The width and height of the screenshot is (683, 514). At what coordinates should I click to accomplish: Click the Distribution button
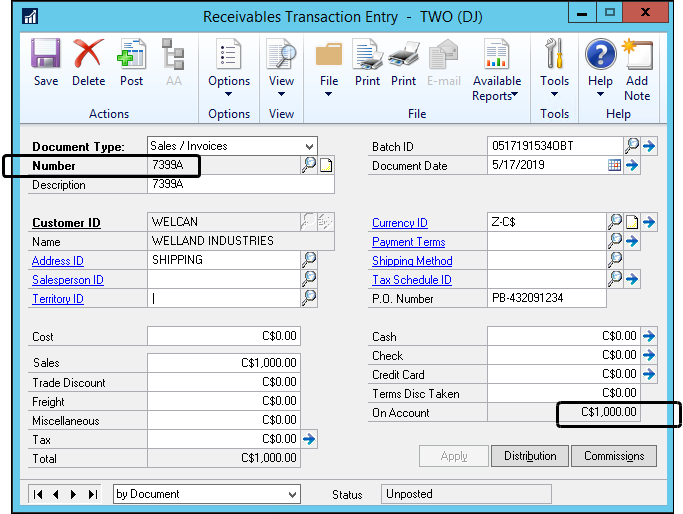coord(529,456)
